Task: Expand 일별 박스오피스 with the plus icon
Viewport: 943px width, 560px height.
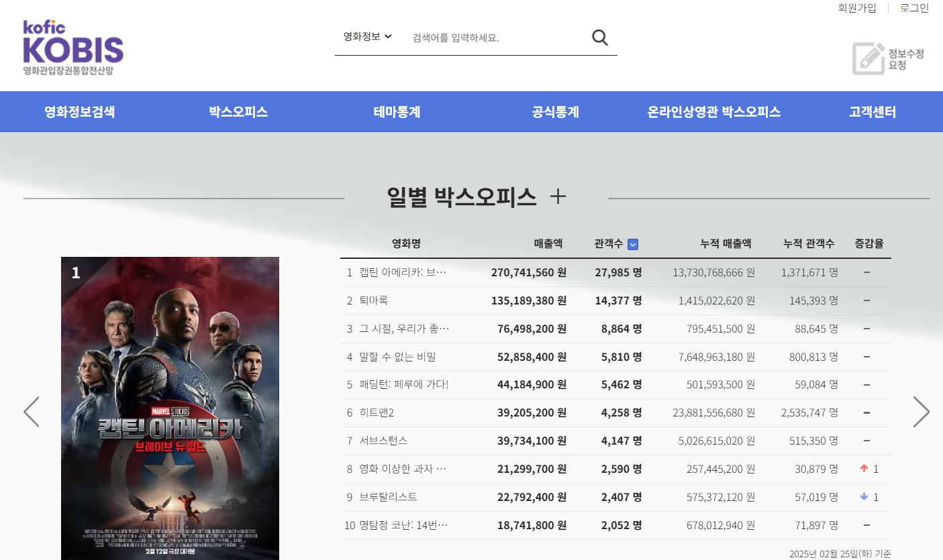Action: [558, 197]
